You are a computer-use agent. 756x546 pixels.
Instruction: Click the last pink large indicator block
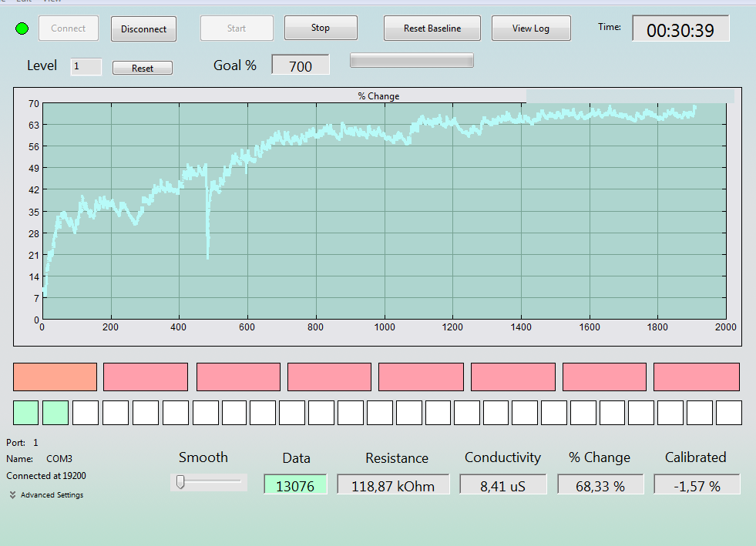pos(696,377)
